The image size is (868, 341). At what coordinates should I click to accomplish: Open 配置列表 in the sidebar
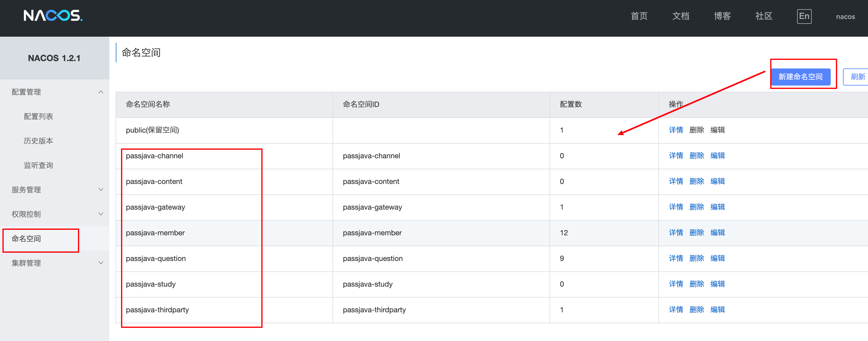pos(39,117)
